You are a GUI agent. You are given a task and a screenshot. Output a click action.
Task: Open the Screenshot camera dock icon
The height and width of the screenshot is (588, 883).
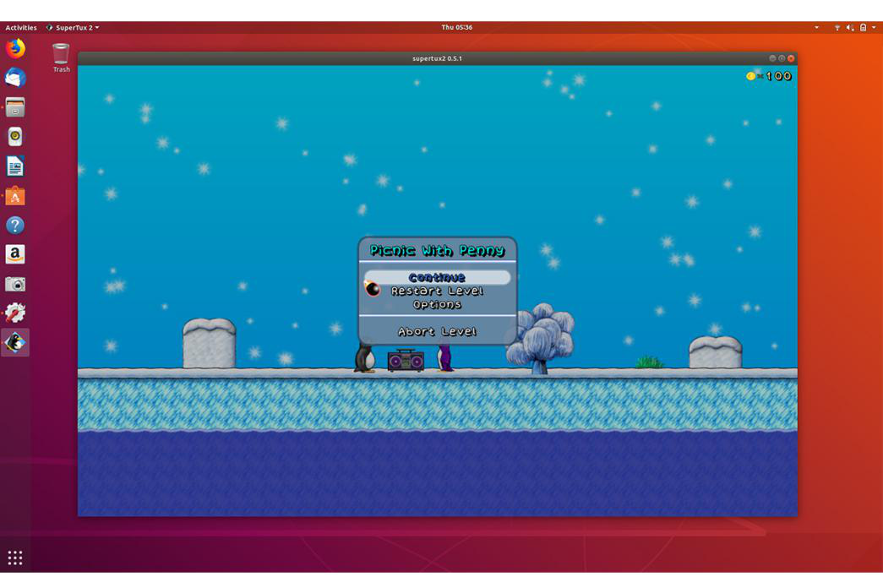pos(15,284)
